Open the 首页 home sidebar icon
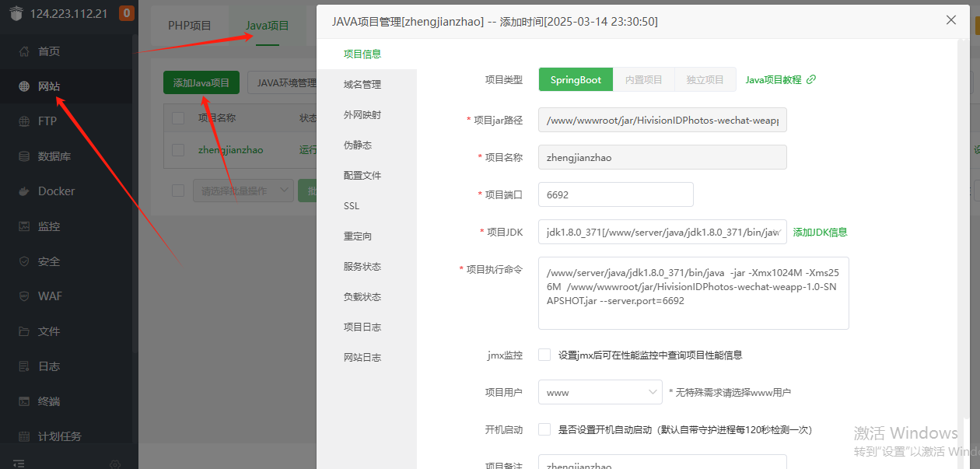 24,51
